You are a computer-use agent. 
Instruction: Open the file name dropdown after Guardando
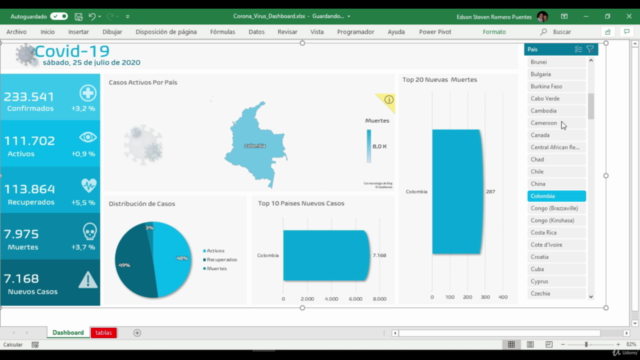pos(349,16)
